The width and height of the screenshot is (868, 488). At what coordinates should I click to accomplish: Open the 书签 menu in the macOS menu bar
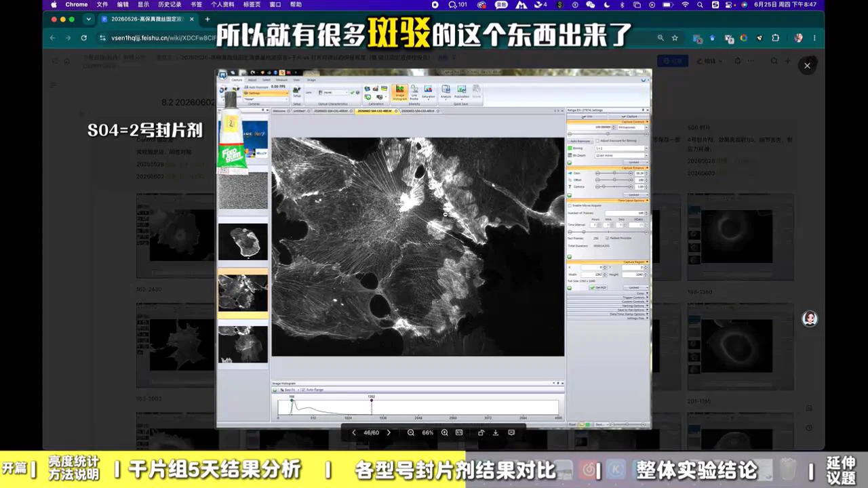tap(196, 5)
